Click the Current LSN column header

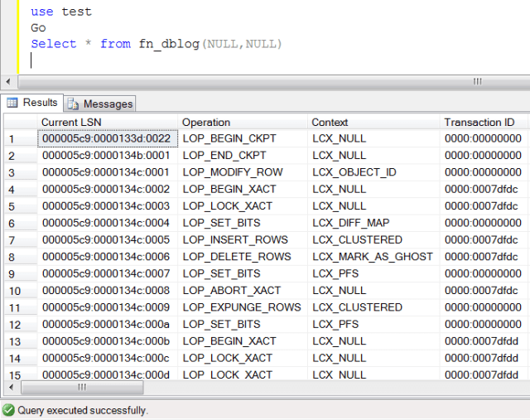(x=71, y=122)
